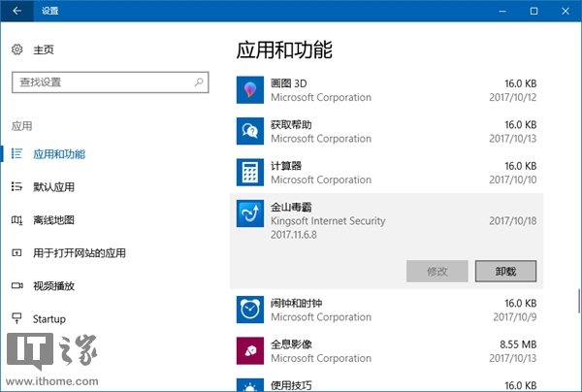Click the vertical scrollbar thumb
Screen dimensions: 582x392
[x=579, y=301]
